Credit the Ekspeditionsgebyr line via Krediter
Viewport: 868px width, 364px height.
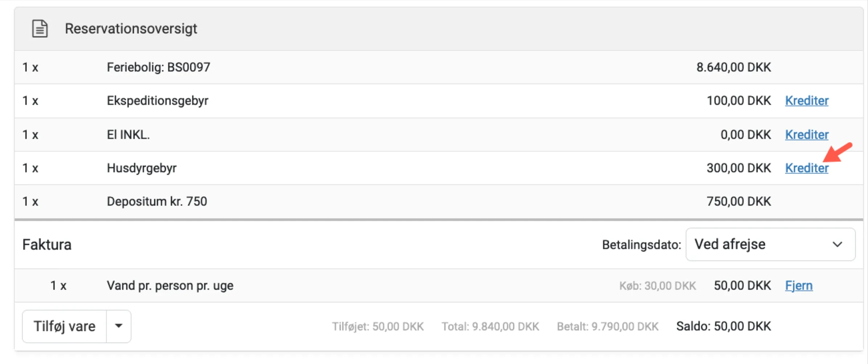point(807,100)
